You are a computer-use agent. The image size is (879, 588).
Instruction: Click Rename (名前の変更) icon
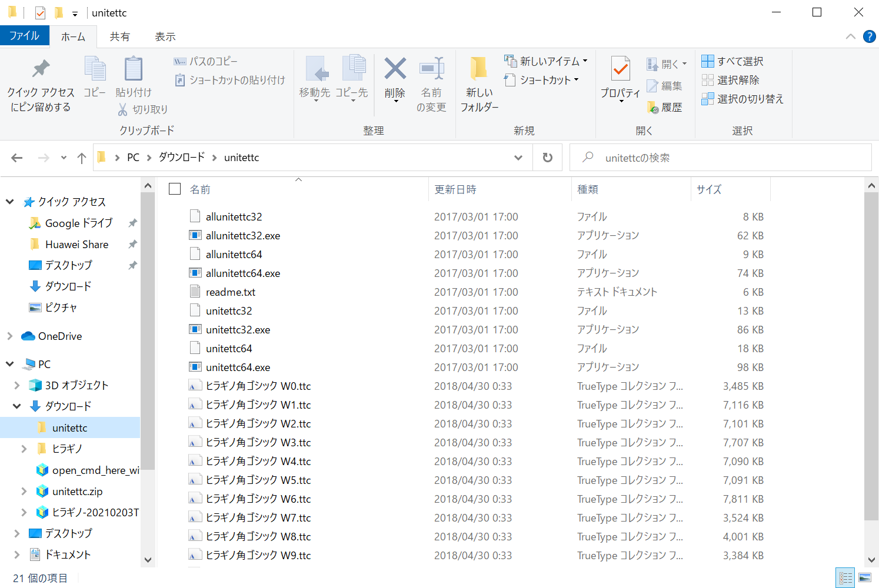431,69
